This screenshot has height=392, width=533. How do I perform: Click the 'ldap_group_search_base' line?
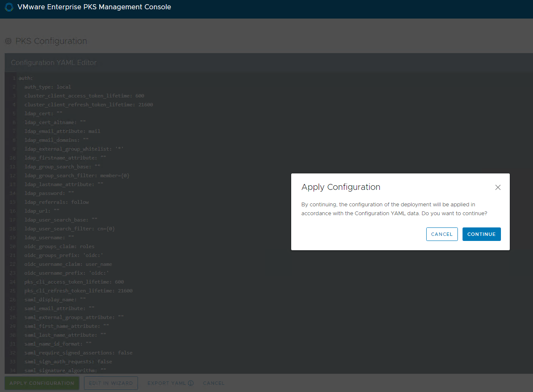[62, 167]
